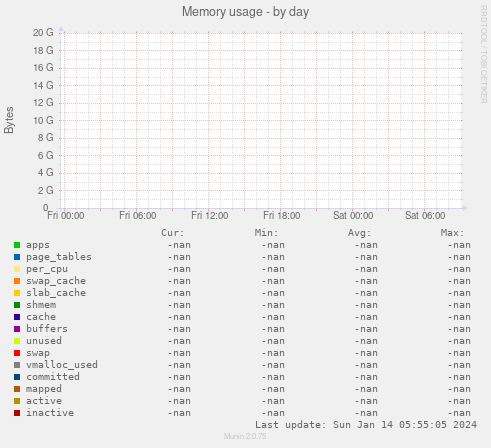This screenshot has height=448, width=491.
Task: Click the 'Fri 18:00' x-axis label
Action: [282, 216]
